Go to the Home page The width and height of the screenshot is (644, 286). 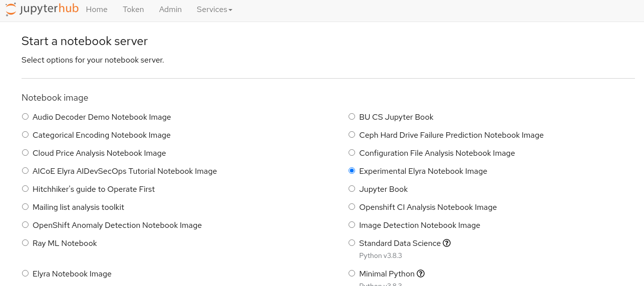[x=97, y=10]
